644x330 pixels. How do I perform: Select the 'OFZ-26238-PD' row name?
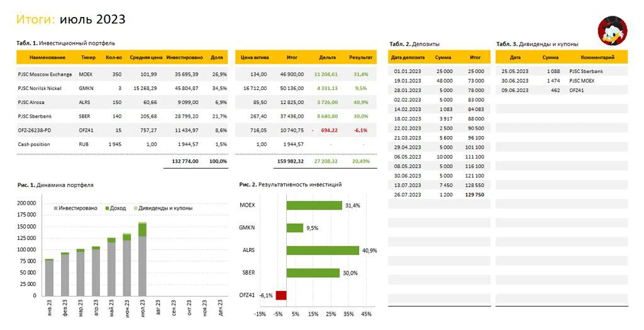pyautogui.click(x=35, y=130)
